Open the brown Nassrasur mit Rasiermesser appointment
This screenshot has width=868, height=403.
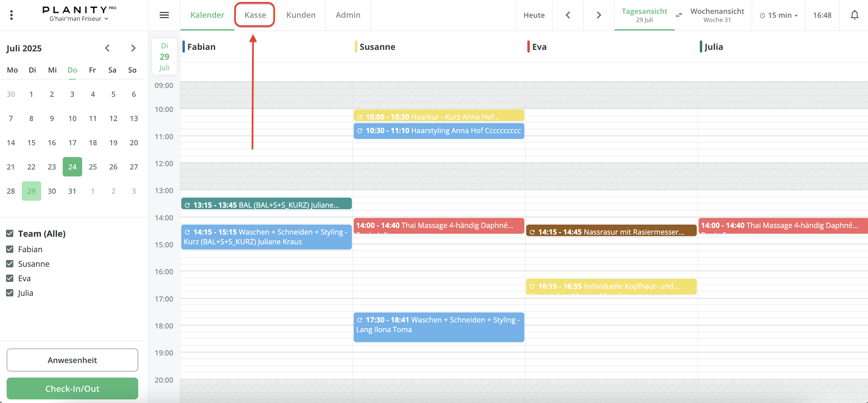pos(611,232)
